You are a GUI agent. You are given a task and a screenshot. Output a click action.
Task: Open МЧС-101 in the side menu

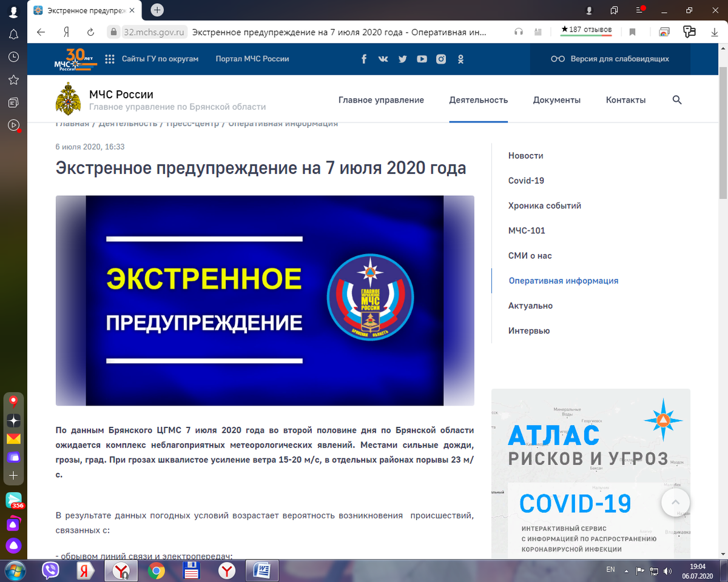click(527, 230)
